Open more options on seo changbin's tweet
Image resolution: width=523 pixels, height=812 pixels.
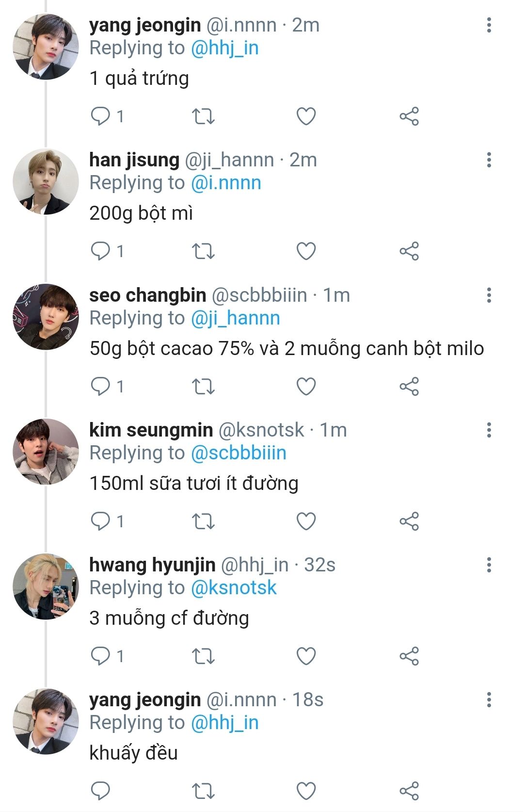click(x=489, y=295)
